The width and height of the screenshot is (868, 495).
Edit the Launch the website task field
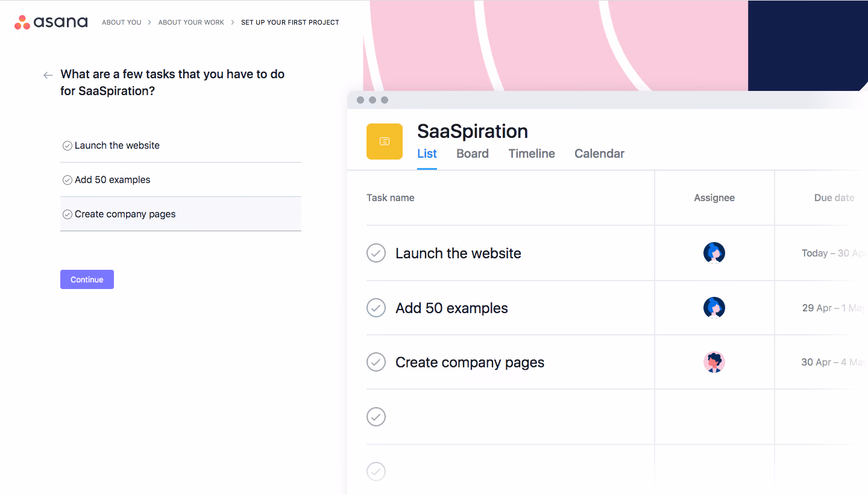coord(181,146)
